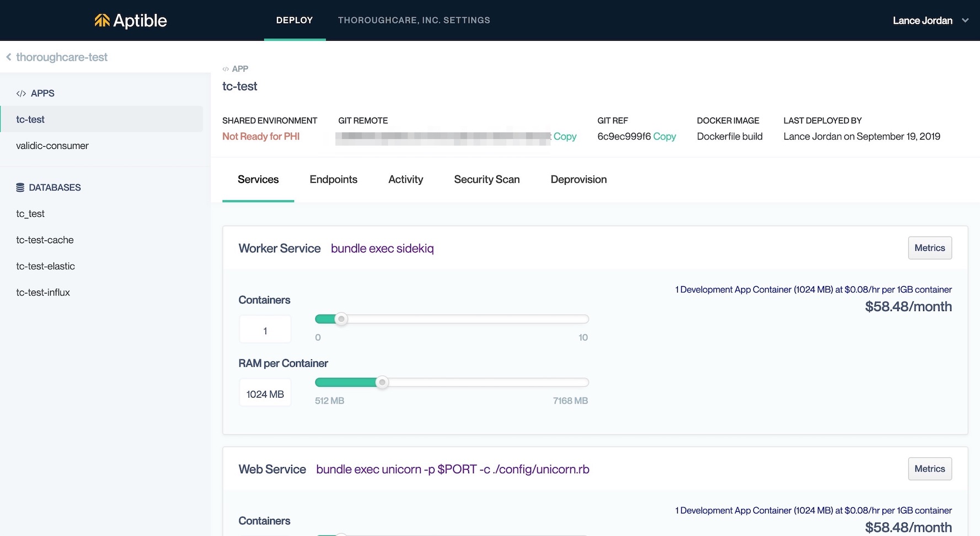Click the APPS code icon in sidebar

pos(21,93)
